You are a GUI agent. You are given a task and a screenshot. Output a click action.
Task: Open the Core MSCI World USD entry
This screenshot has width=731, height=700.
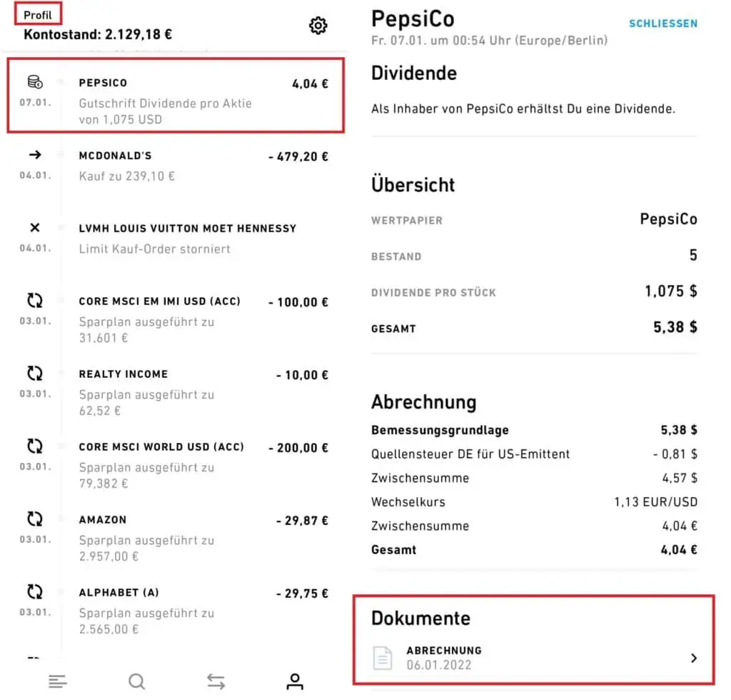coord(176,464)
